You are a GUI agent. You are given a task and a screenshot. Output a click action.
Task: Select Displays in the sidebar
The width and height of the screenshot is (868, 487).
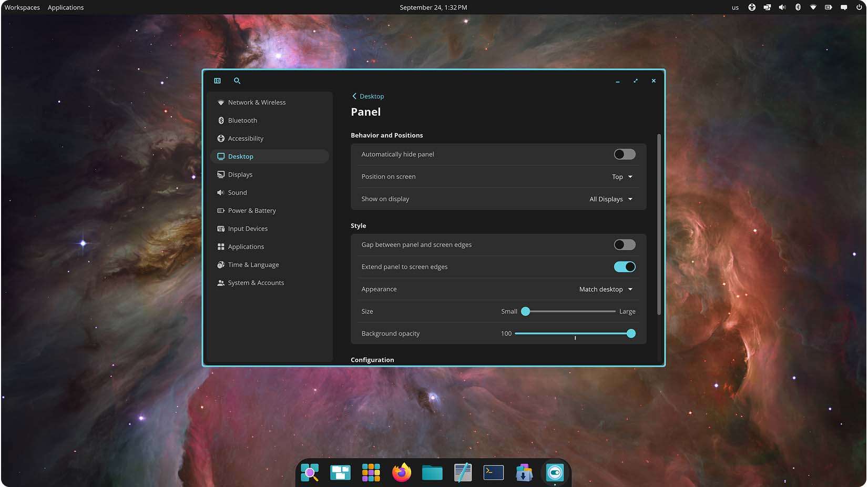click(x=240, y=175)
